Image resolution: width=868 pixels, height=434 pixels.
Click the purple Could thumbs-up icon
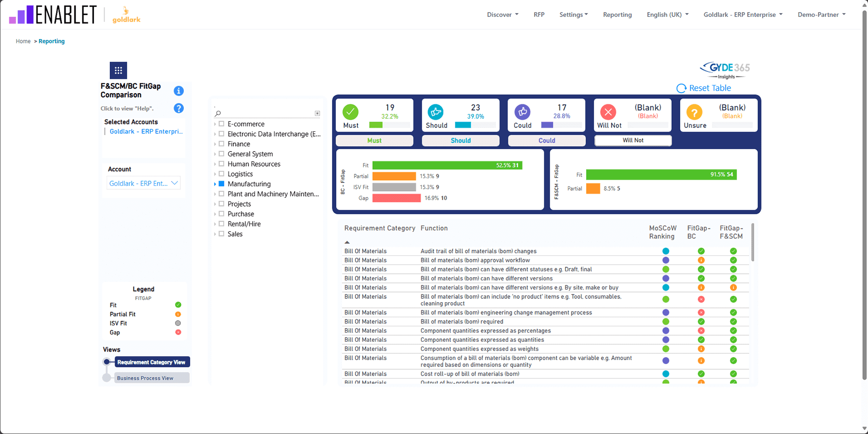click(522, 112)
